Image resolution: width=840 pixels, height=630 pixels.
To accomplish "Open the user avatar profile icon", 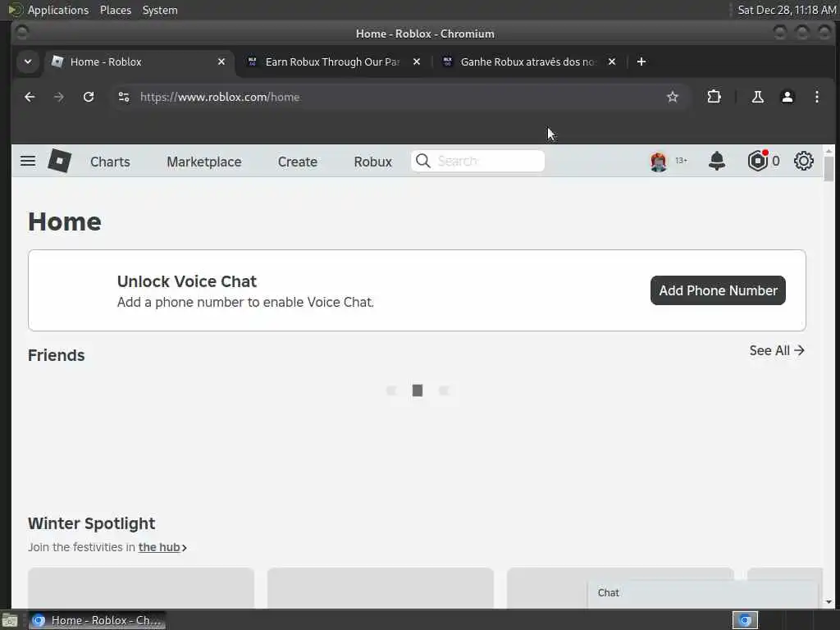I will click(x=659, y=162).
